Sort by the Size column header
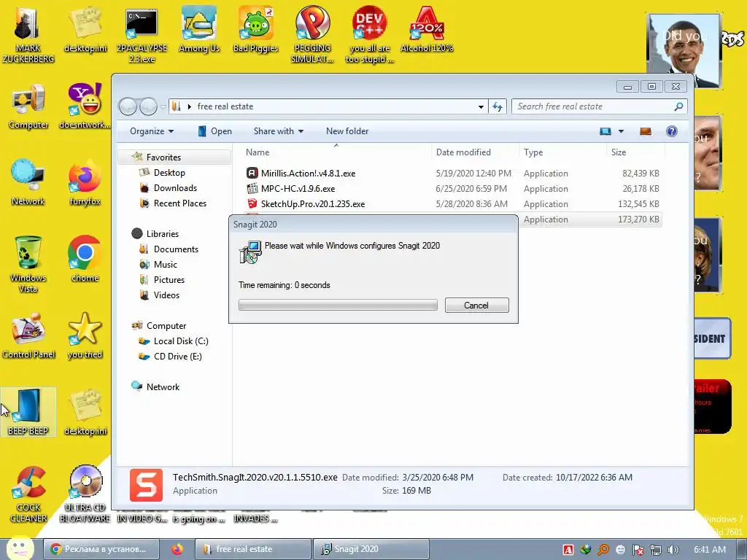Screen dimensions: 747x560 click(x=636, y=152)
